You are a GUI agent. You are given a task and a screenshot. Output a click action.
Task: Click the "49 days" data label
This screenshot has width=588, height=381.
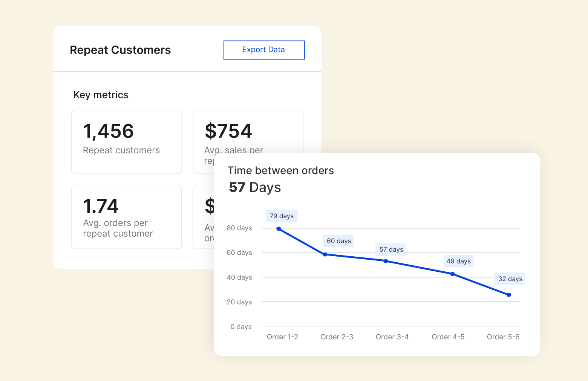pyautogui.click(x=458, y=261)
